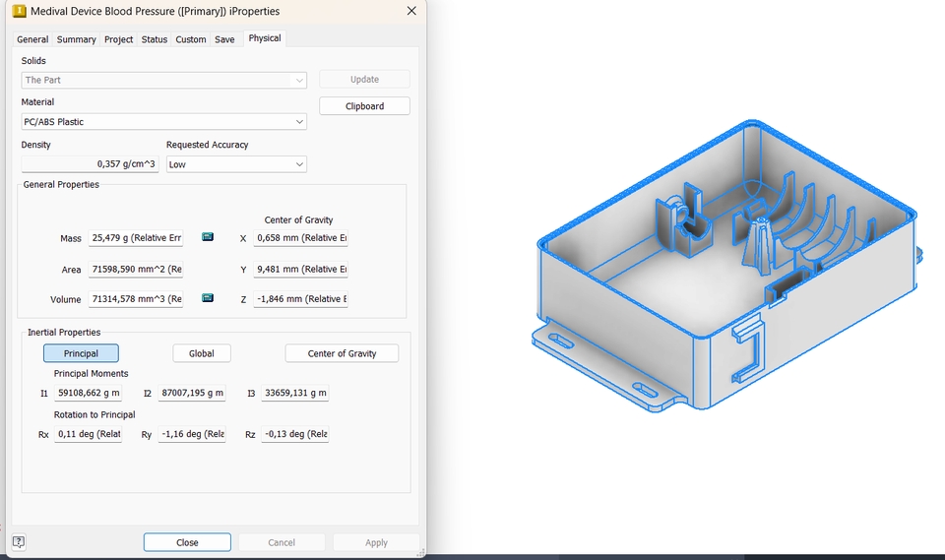
Task: Select Center of Gravity inertial properties
Action: click(x=342, y=353)
